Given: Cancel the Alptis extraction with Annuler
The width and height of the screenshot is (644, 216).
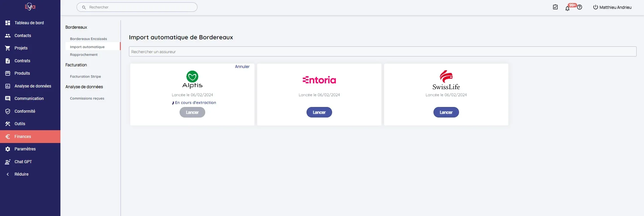Looking at the screenshot, I should (242, 67).
